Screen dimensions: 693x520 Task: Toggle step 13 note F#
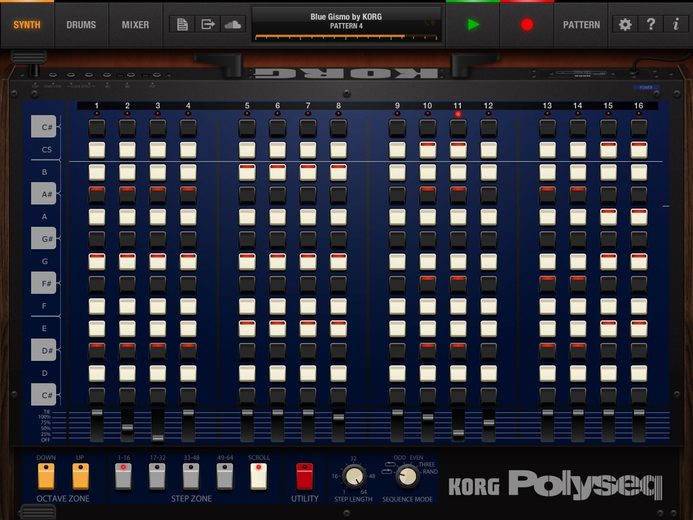tap(548, 284)
